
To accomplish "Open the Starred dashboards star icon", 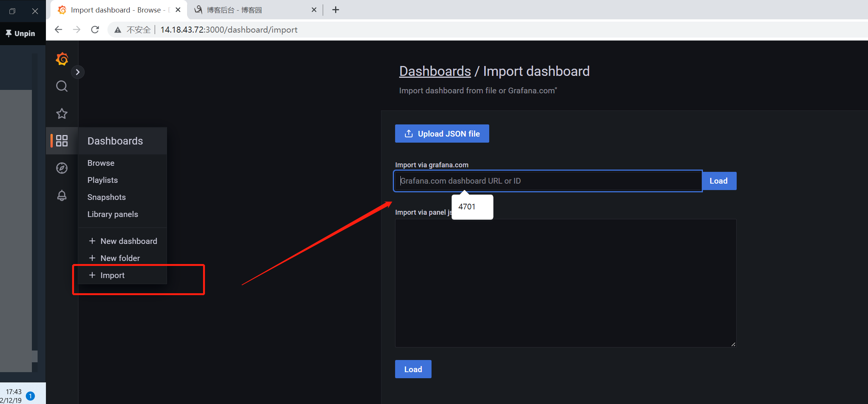I will click(62, 113).
